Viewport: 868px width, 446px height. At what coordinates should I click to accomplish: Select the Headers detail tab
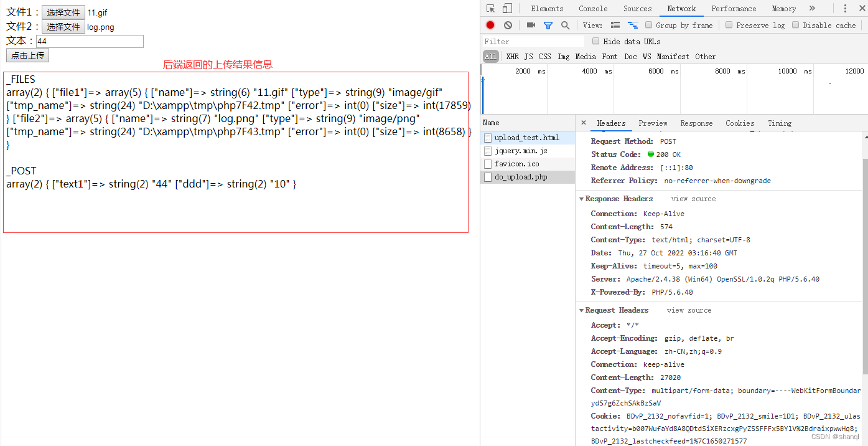[x=611, y=123]
